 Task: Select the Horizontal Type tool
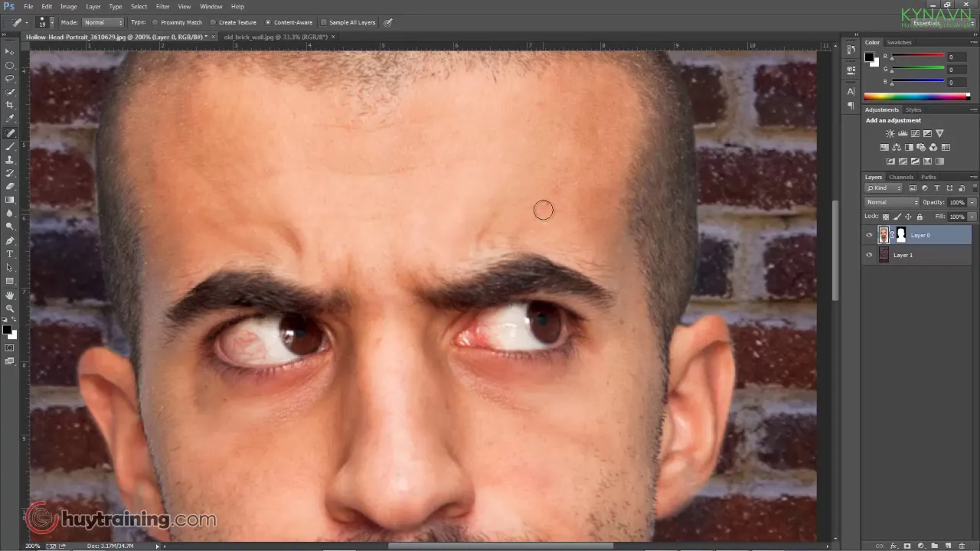click(10, 254)
